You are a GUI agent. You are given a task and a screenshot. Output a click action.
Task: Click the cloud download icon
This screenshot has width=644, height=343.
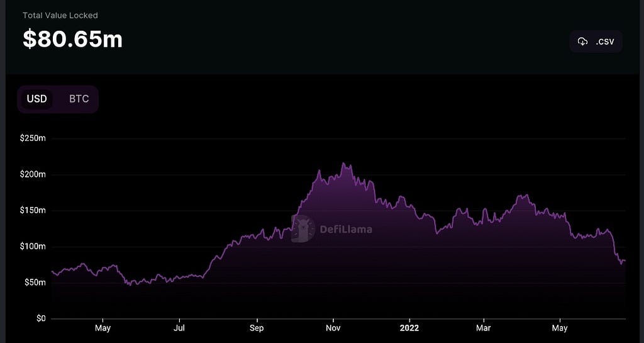(x=582, y=42)
